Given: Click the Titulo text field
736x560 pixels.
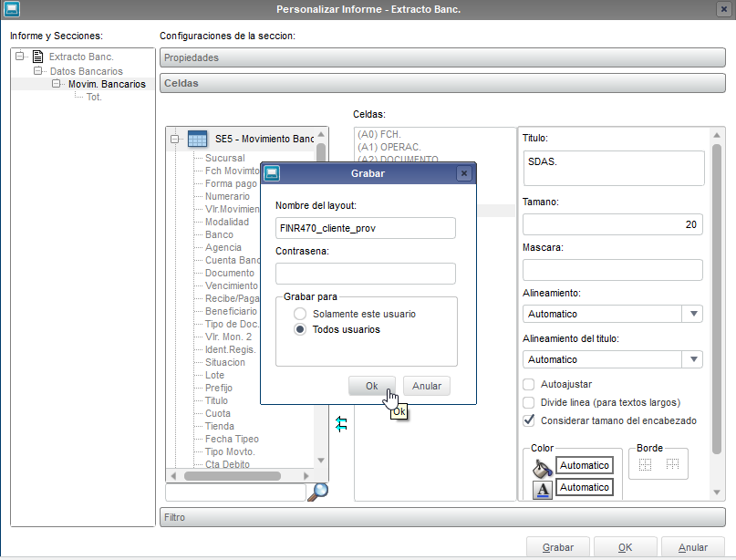Looking at the screenshot, I should point(614,168).
